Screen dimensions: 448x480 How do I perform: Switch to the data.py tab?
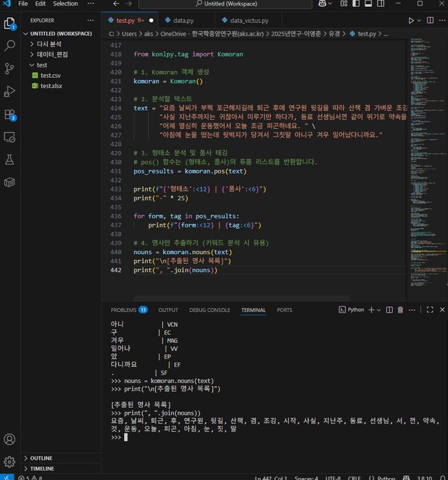(183, 21)
